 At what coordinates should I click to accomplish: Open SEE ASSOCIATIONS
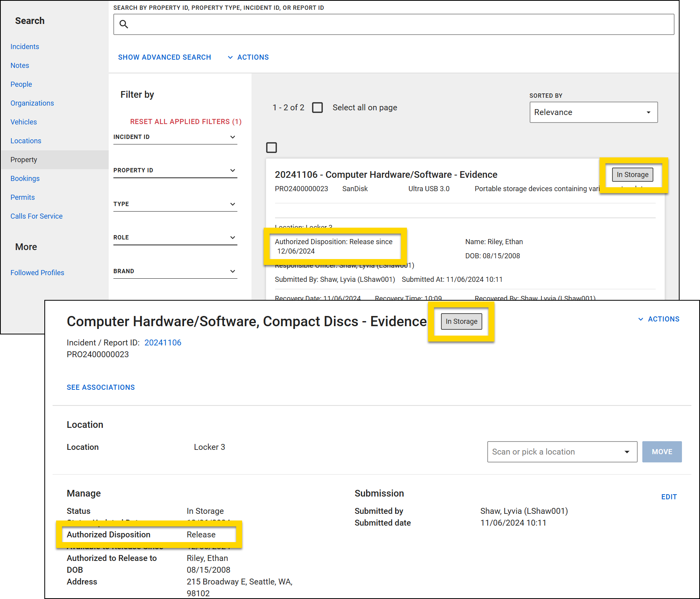[x=100, y=387]
